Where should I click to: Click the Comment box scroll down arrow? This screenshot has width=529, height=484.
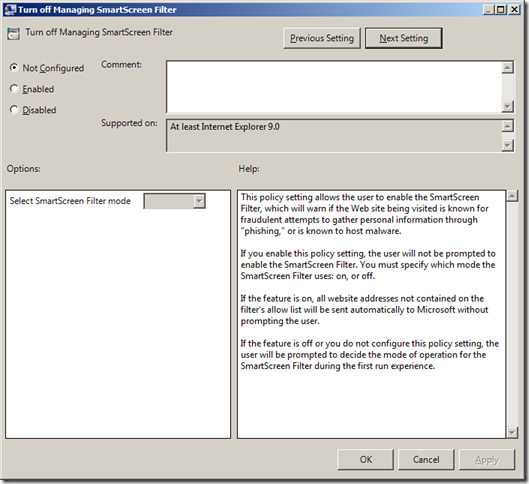pyautogui.click(x=507, y=107)
